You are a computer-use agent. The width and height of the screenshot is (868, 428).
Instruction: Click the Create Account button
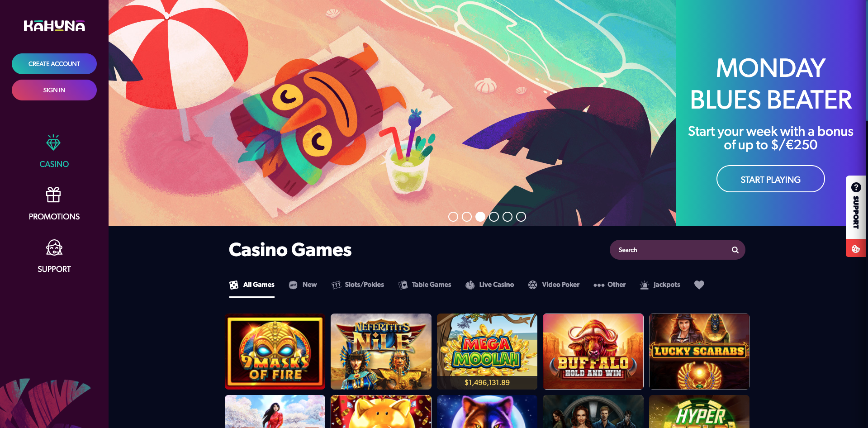54,64
